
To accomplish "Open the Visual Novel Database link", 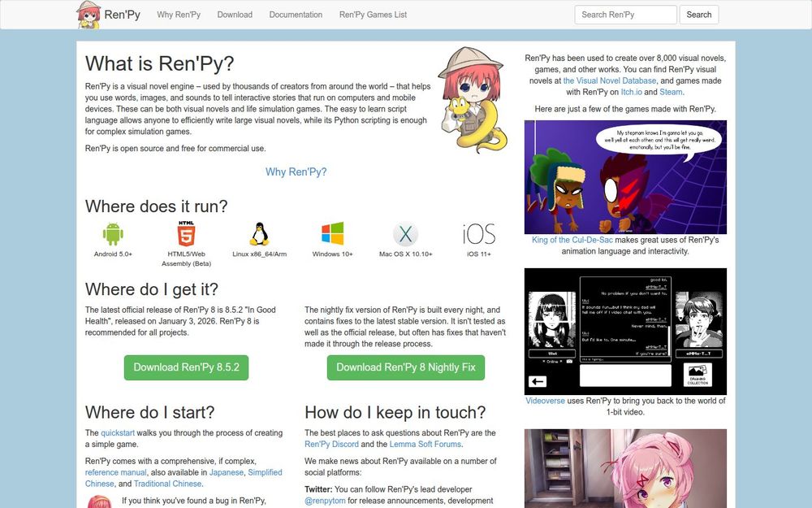I will pos(610,80).
